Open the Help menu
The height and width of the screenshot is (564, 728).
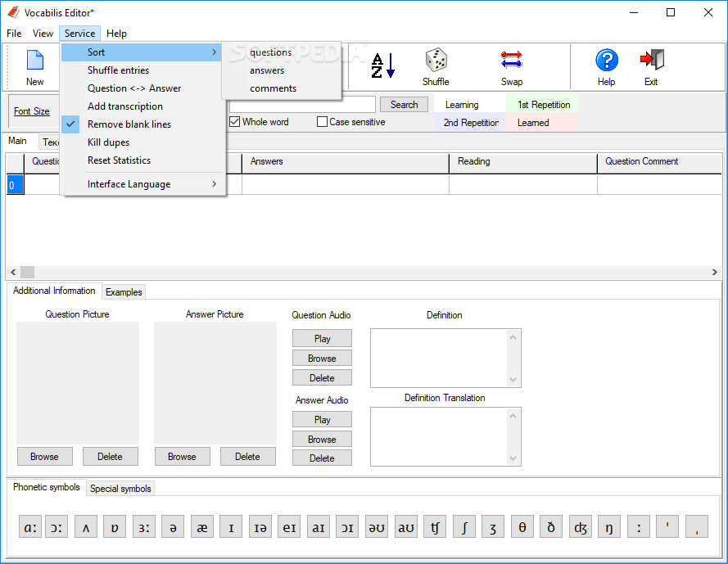116,34
